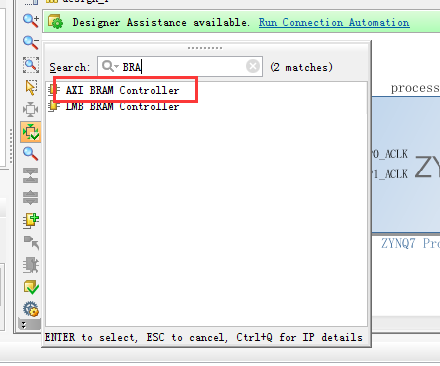The width and height of the screenshot is (440, 366).
Task: Select AXI BRAM Controller from results
Action: point(122,90)
